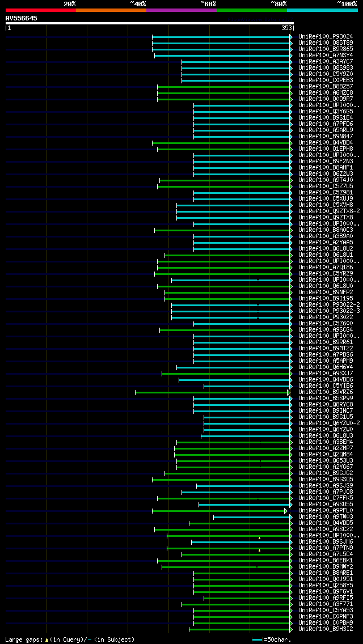Select hit label UniRef100_A6MZC8

click(x=326, y=93)
